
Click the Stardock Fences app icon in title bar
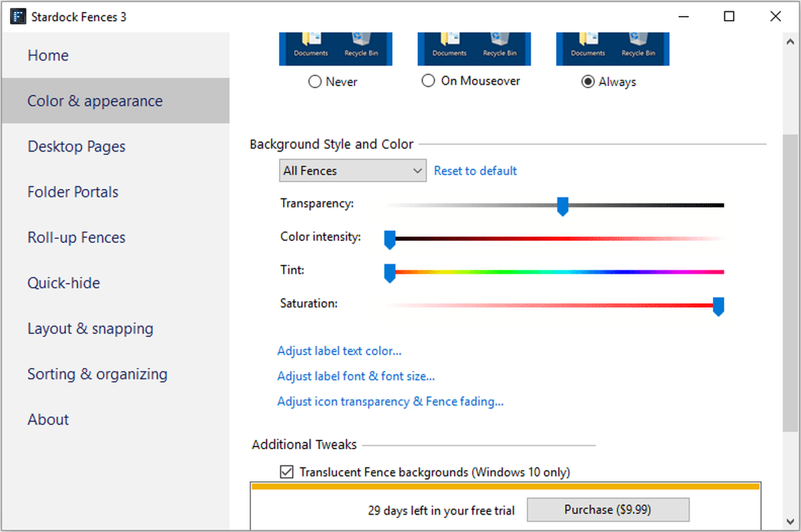coord(17,17)
